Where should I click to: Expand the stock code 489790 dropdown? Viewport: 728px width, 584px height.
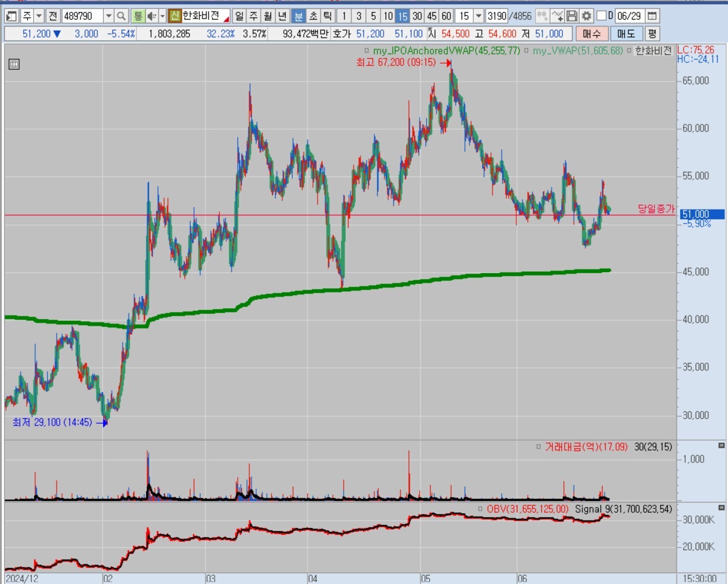[x=108, y=16]
